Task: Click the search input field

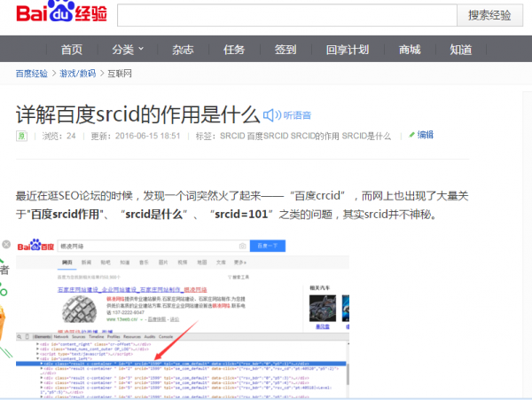Action: pyautogui.click(x=286, y=15)
